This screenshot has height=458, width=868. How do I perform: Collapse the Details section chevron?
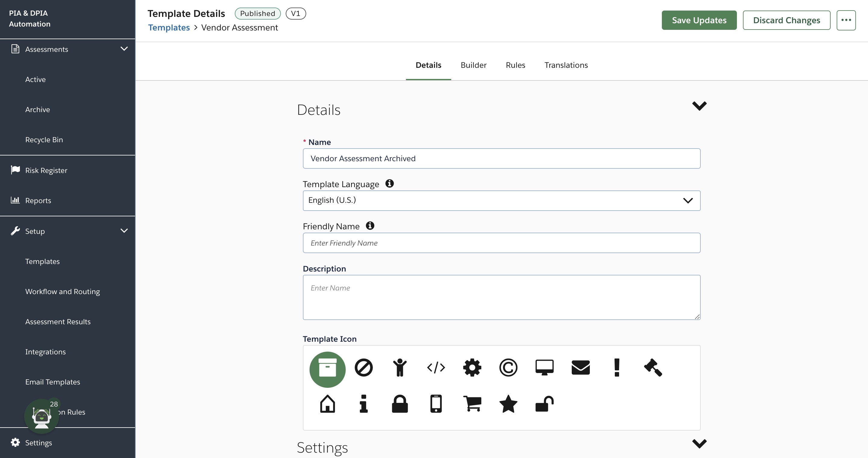click(699, 106)
